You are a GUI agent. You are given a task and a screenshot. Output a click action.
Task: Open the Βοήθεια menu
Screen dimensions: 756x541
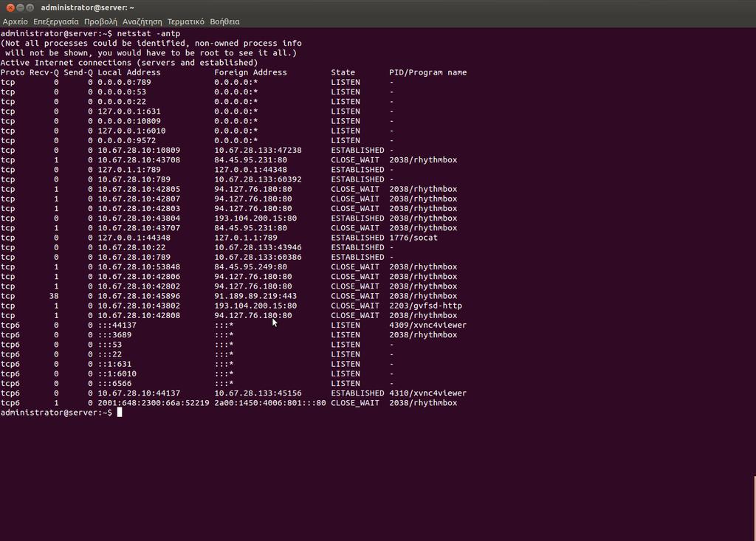coord(224,21)
